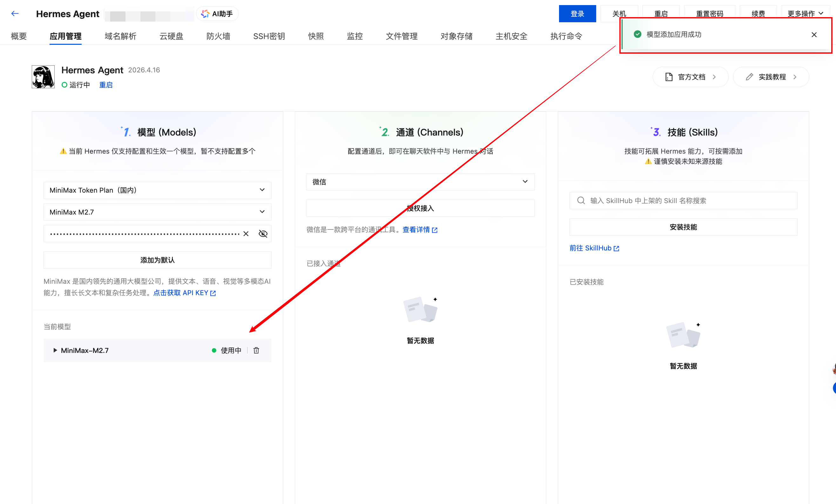Open the 官方文档 documentation button
This screenshot has height=504, width=836.
coord(690,77)
